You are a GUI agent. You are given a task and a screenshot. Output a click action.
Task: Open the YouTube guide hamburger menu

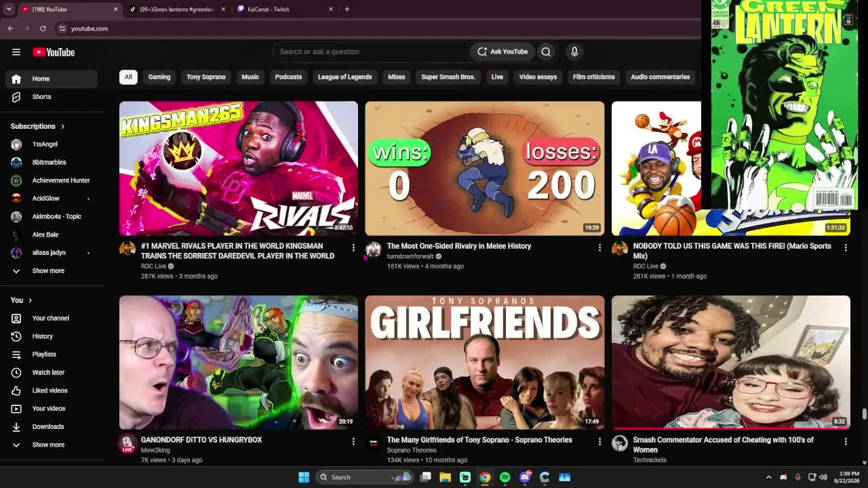point(16,52)
